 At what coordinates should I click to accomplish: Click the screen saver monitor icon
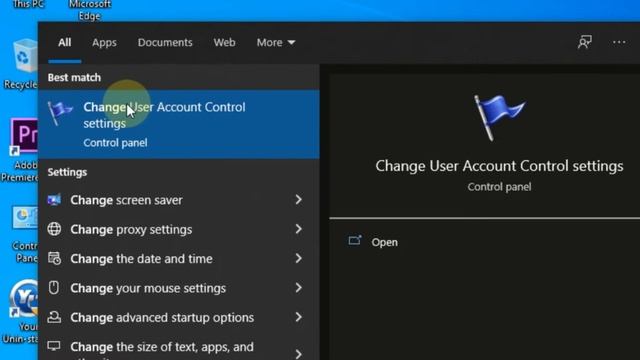point(54,200)
